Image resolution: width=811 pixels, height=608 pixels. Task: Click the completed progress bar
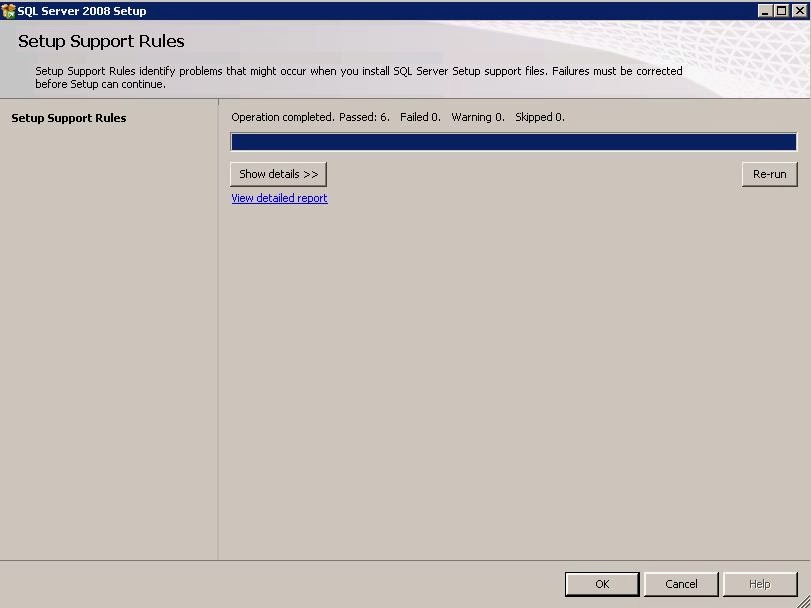tap(513, 141)
